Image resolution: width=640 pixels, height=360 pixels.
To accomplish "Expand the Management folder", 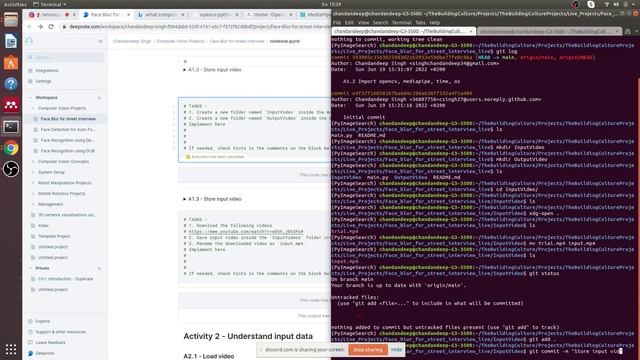I will (33, 204).
